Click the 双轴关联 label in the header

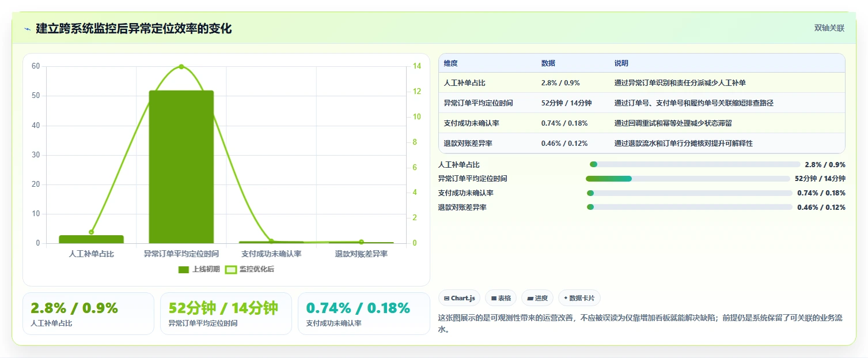[x=829, y=28]
